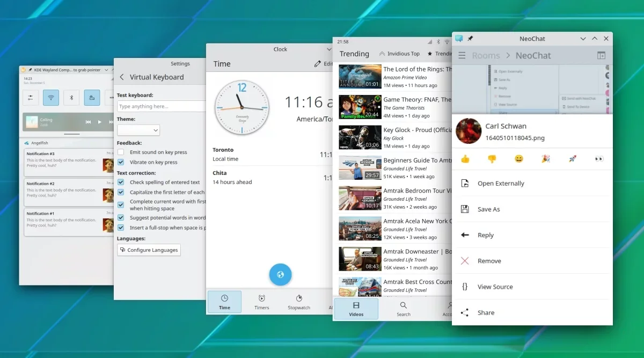Enable Emit sound on key press
644x358 pixels.
click(121, 152)
